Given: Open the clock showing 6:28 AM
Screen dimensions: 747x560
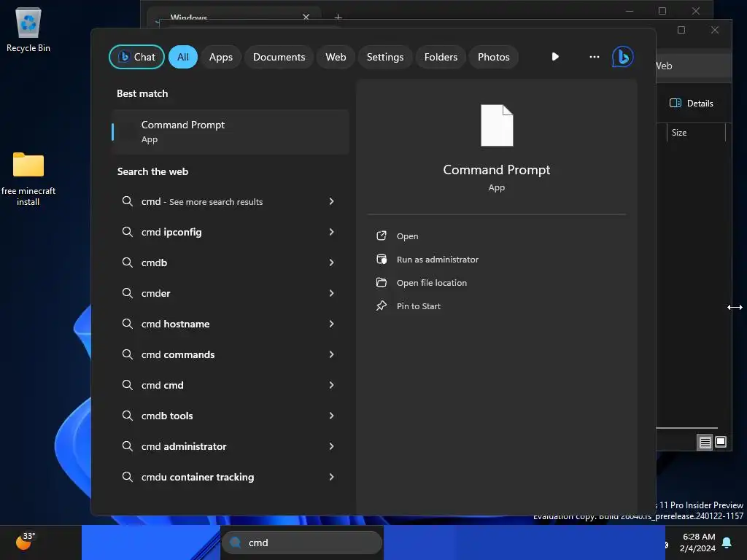Looking at the screenshot, I should pyautogui.click(x=698, y=542).
